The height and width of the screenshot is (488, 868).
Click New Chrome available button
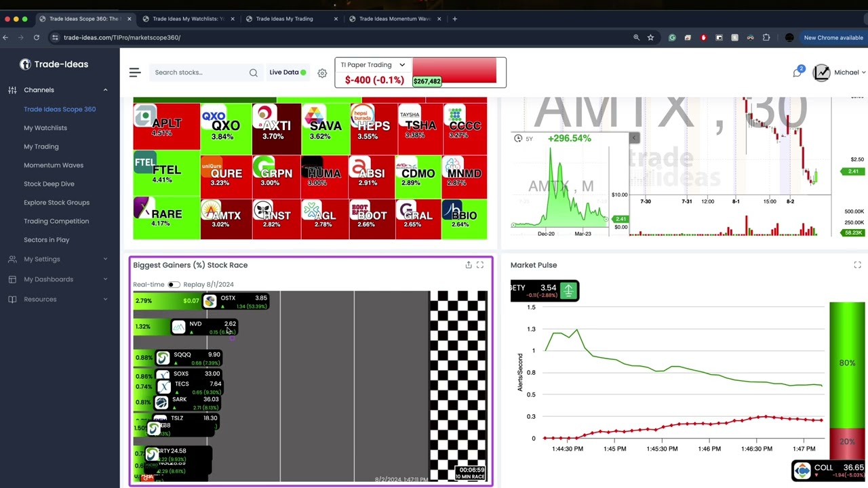[833, 37]
